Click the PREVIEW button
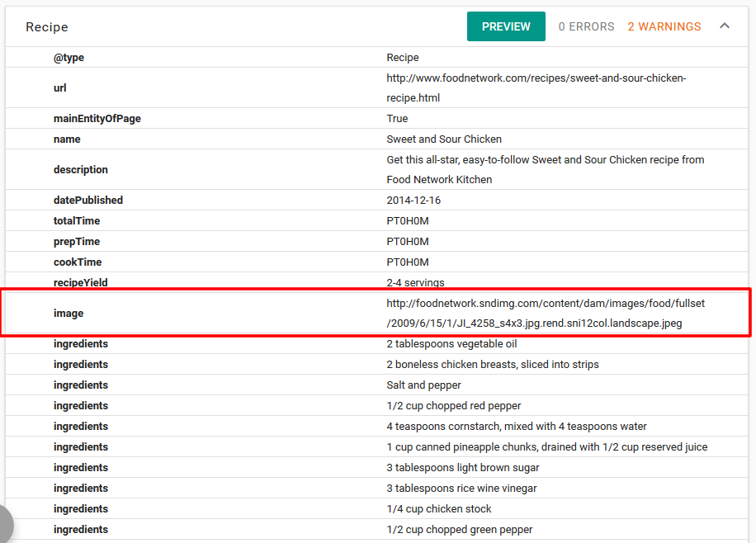 point(505,26)
